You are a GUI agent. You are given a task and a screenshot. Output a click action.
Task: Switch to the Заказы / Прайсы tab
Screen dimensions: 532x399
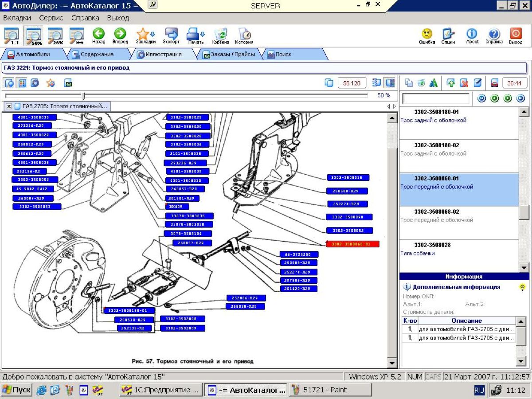coord(229,55)
